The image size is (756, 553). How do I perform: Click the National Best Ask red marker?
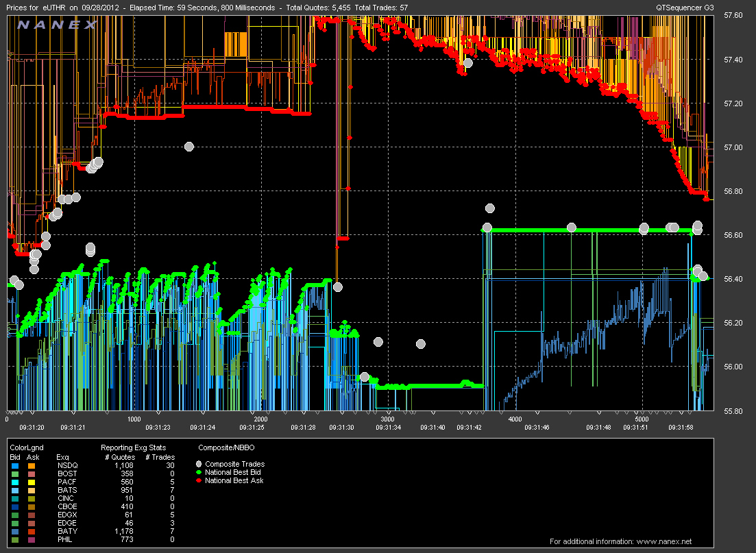pos(199,481)
